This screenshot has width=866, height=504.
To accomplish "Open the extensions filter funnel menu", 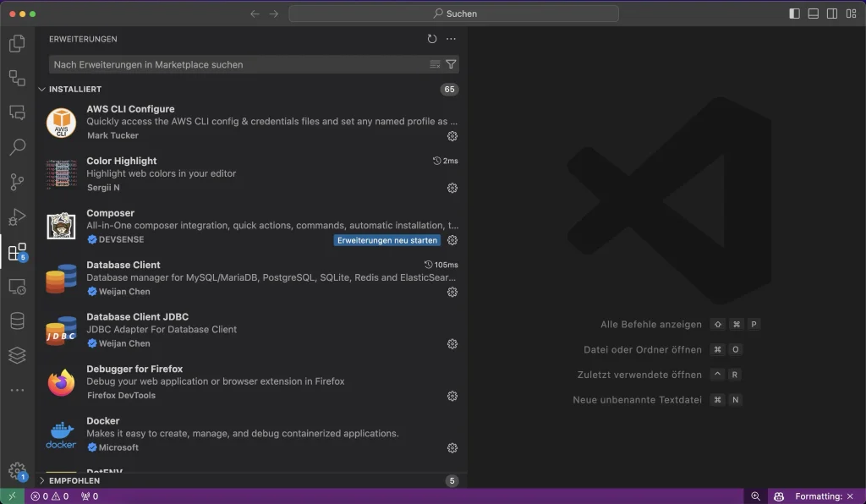I will click(451, 64).
